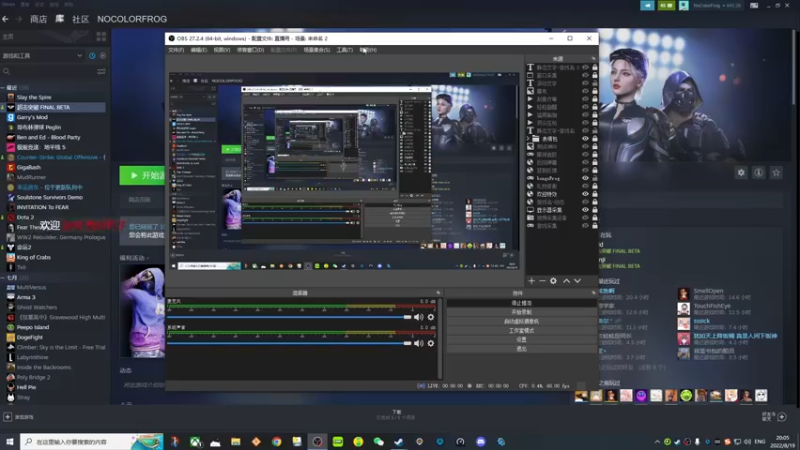Image resolution: width=800 pixels, height=450 pixels.
Task: Open 游戏和工具 library category dropdown
Action: click(x=42, y=56)
